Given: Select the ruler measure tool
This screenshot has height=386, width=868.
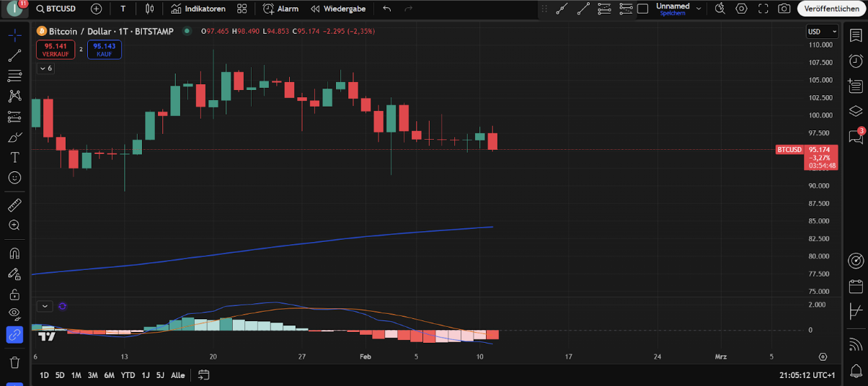Looking at the screenshot, I should click(14, 205).
